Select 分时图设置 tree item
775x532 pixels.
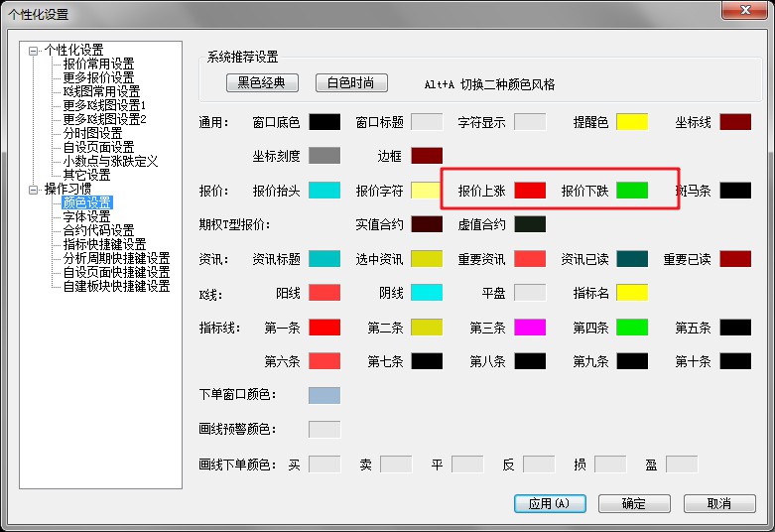tap(92, 133)
